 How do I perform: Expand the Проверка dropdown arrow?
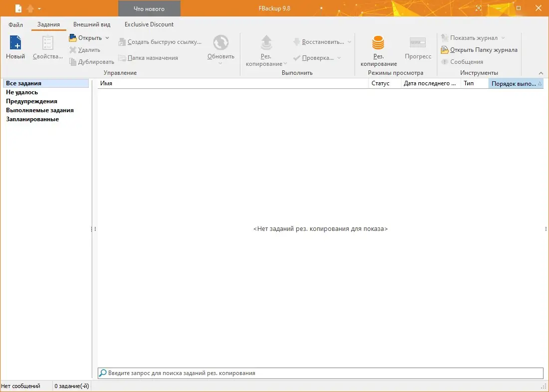(339, 58)
